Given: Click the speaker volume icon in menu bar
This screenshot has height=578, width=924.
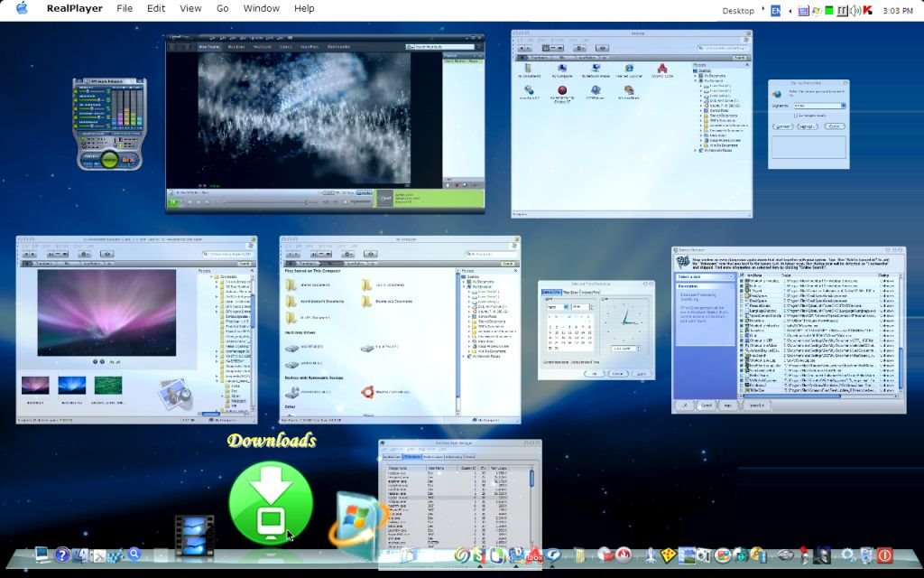Looking at the screenshot, I should coord(855,10).
